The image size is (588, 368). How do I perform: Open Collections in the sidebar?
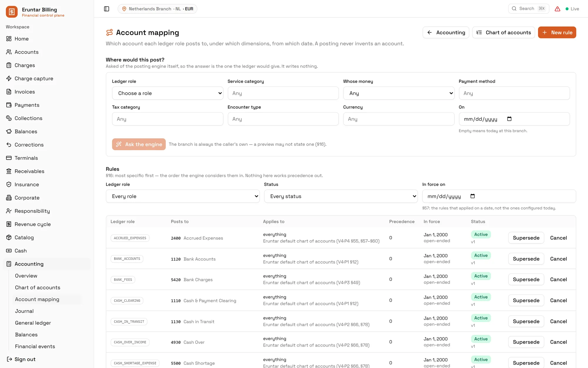[x=47, y=118]
